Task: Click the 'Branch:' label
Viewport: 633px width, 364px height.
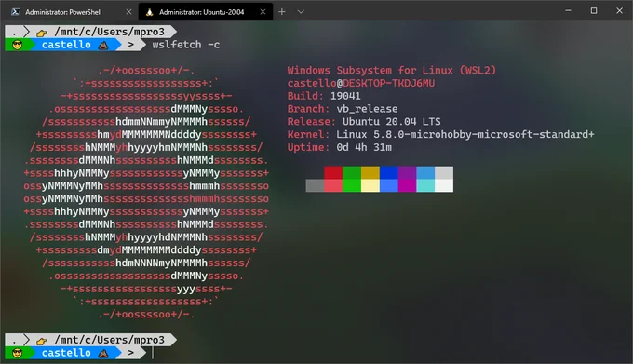Action: click(308, 109)
